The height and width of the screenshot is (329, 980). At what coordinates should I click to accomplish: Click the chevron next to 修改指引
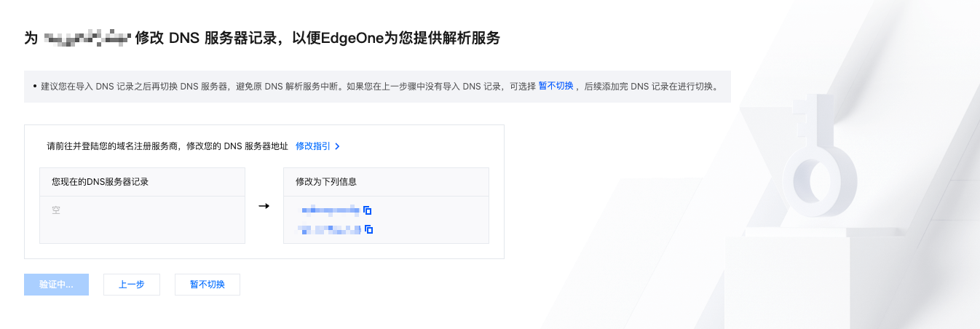coord(337,146)
